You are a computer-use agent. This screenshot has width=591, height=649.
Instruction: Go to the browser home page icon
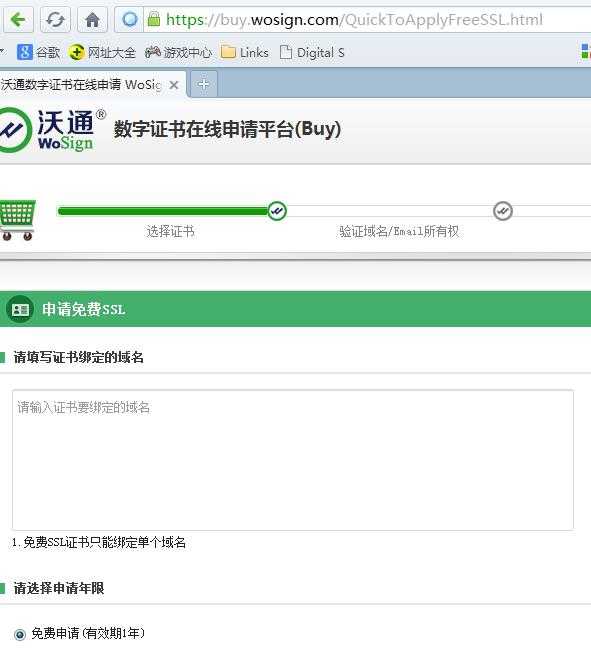pyautogui.click(x=92, y=19)
